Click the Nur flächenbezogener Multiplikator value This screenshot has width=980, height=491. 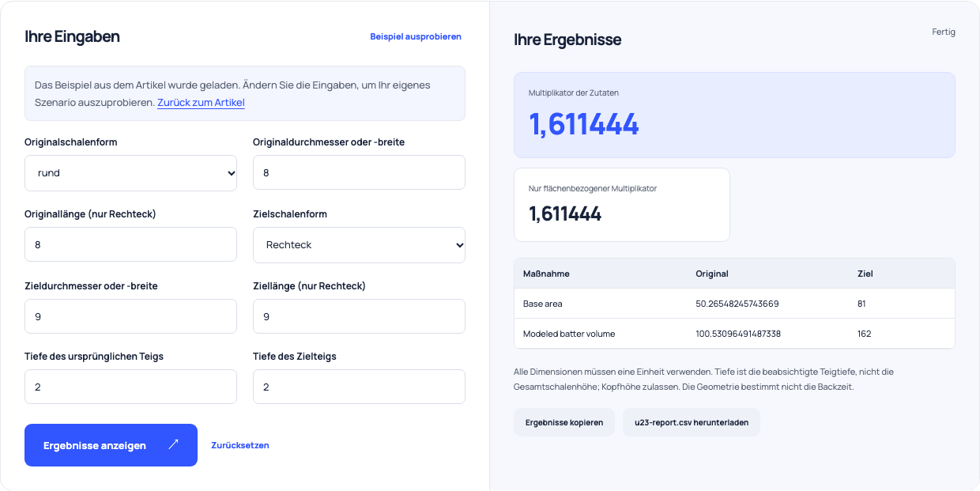point(565,213)
